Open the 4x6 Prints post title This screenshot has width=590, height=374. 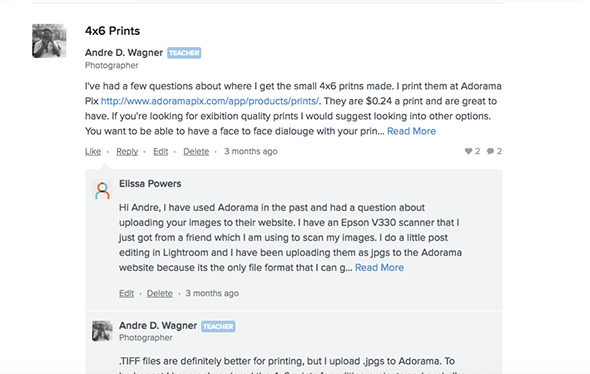point(113,31)
